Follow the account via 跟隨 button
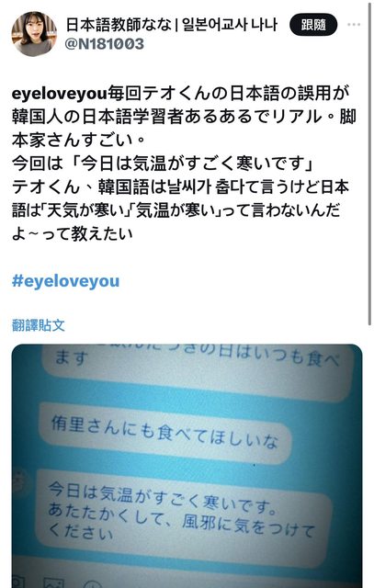 (313, 25)
